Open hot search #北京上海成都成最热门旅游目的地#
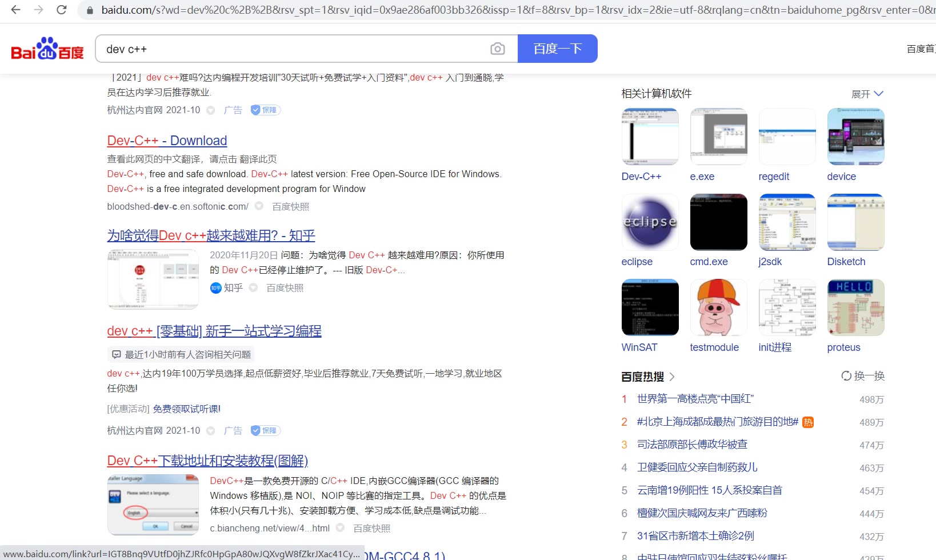This screenshot has height=560, width=936. pyautogui.click(x=717, y=422)
